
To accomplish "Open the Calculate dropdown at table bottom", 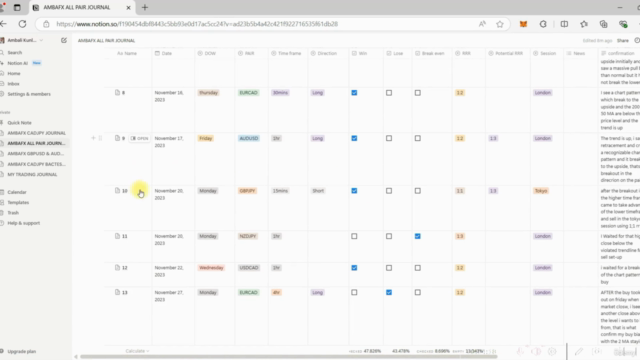I will click(137, 351).
